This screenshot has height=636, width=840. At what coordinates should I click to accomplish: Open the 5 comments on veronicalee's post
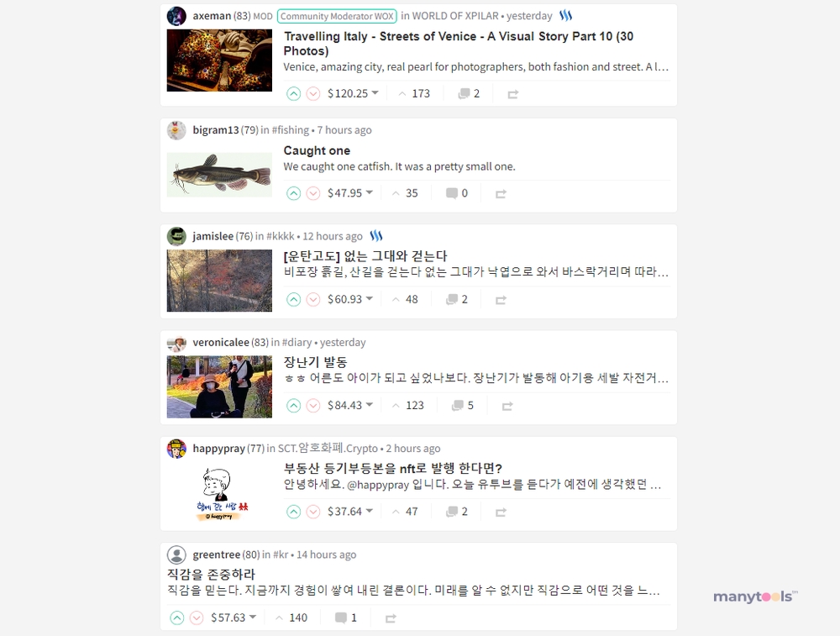point(463,406)
